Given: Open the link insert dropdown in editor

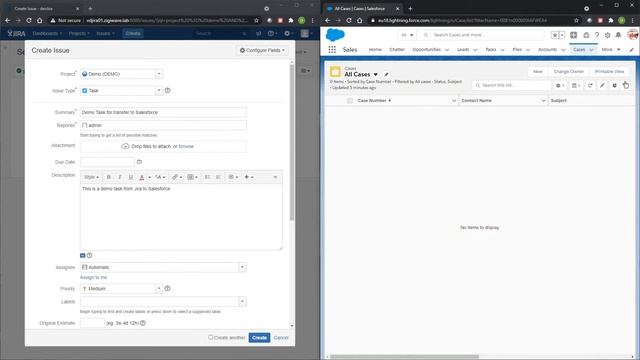Looking at the screenshot, I should point(177,177).
